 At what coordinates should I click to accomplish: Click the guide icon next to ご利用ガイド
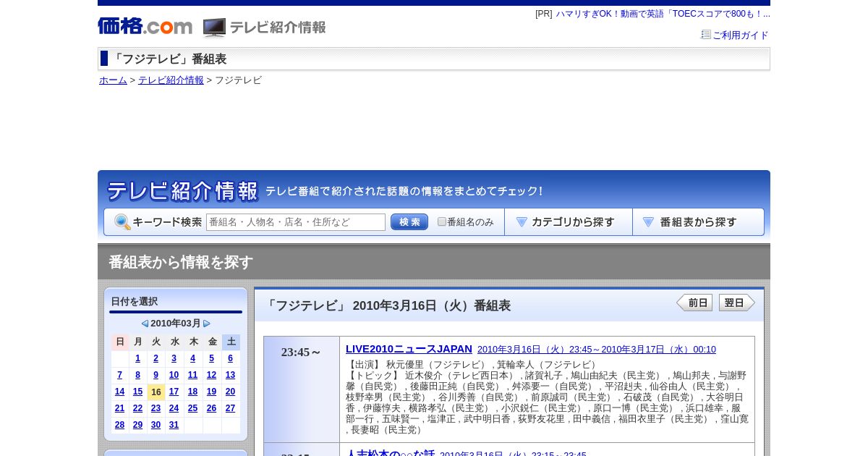[x=706, y=35]
